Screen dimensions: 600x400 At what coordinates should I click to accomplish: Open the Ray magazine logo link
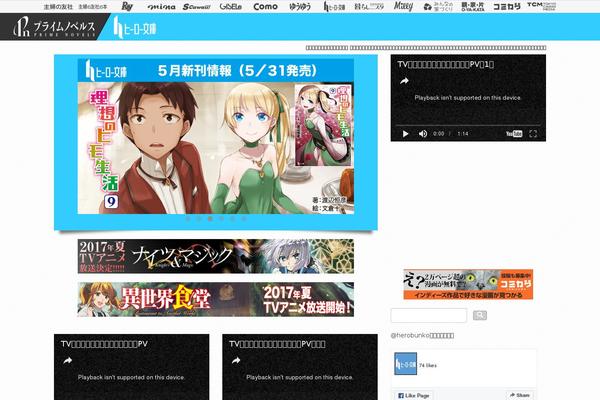[x=127, y=6]
